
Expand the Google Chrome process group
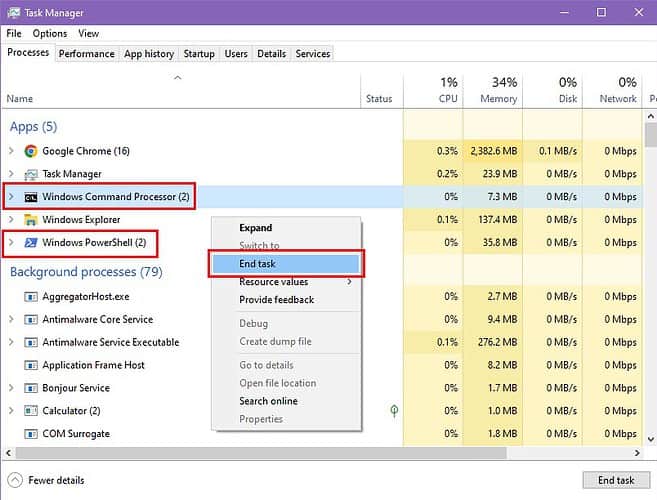click(x=11, y=151)
